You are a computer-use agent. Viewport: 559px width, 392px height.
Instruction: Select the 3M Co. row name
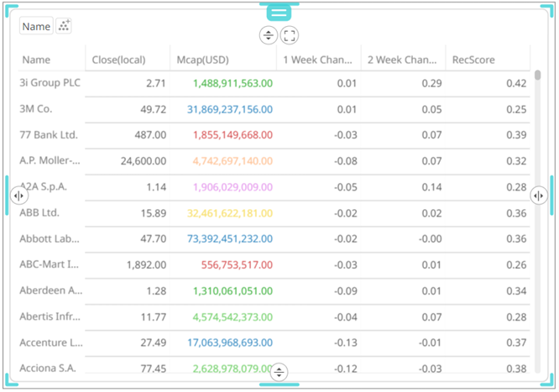pyautogui.click(x=35, y=109)
